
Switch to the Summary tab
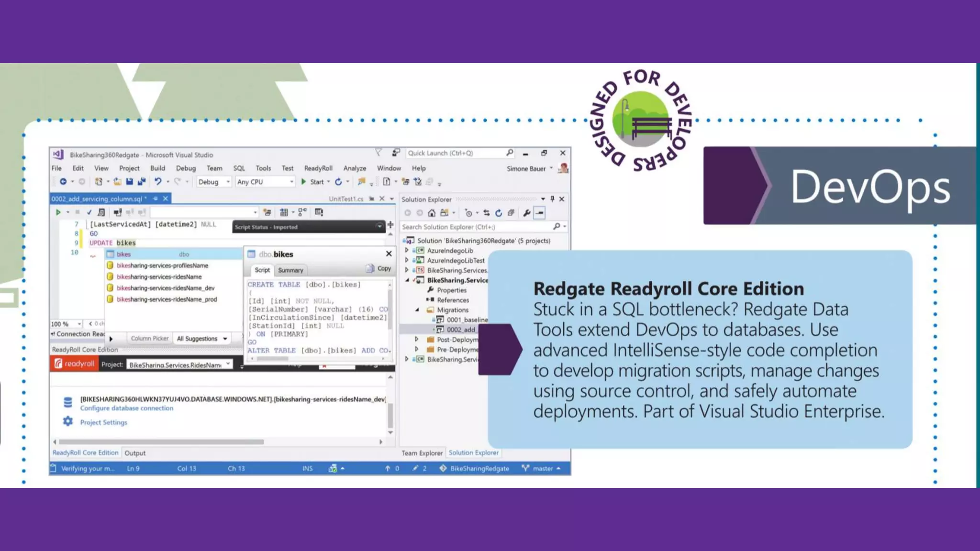(x=290, y=270)
